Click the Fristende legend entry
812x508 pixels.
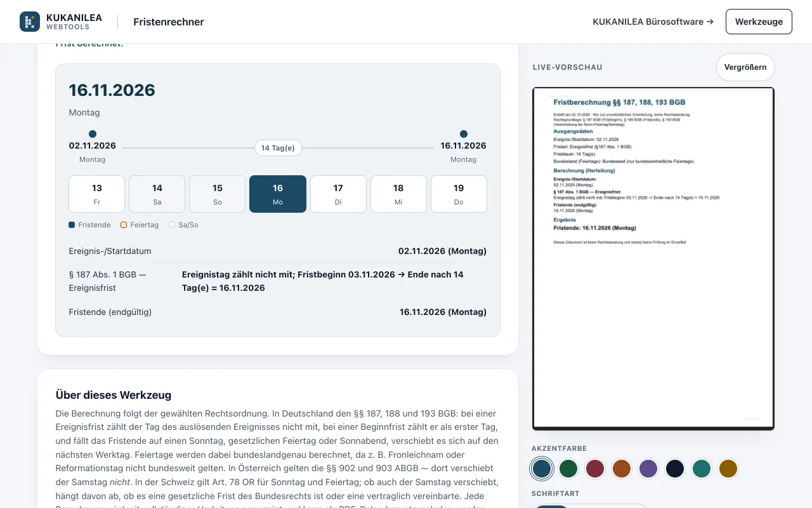click(x=89, y=225)
